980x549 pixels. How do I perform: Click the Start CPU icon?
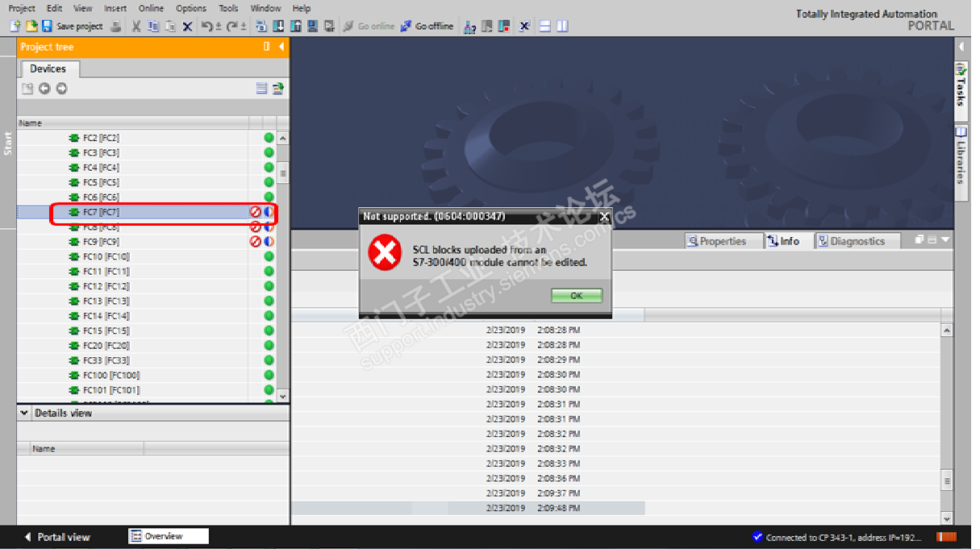pos(487,26)
